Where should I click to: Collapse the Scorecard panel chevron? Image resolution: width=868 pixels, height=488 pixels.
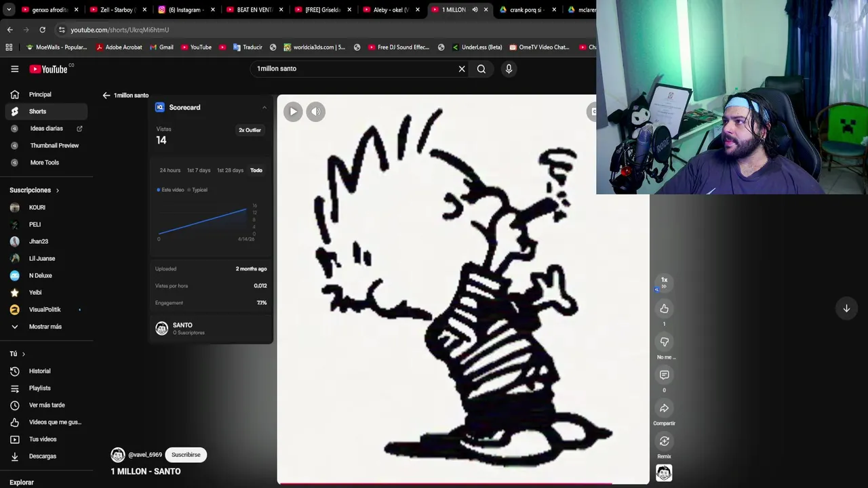[264, 108]
